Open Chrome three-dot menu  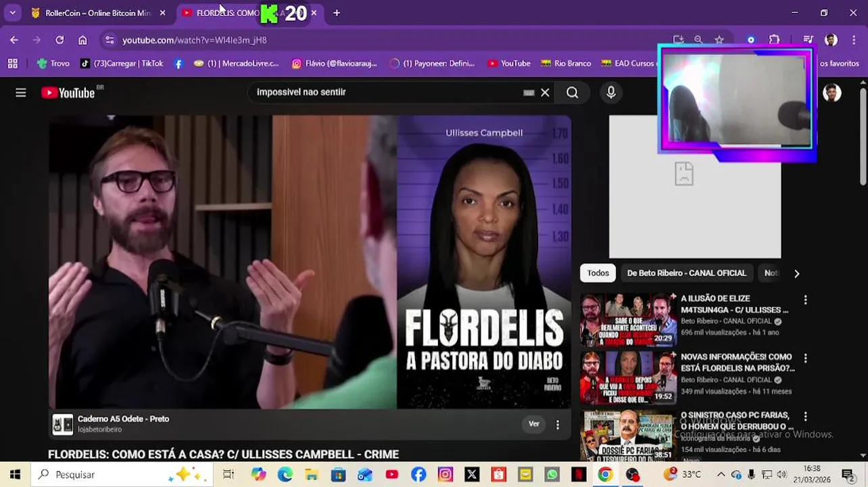[x=853, y=40]
